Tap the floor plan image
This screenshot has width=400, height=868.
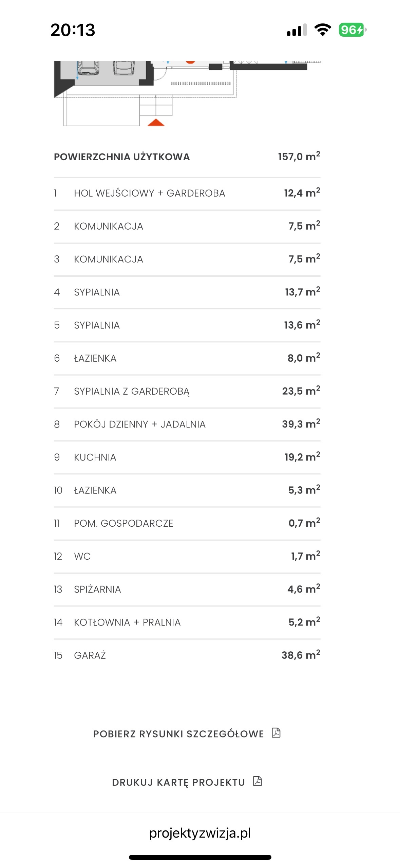pos(187,94)
